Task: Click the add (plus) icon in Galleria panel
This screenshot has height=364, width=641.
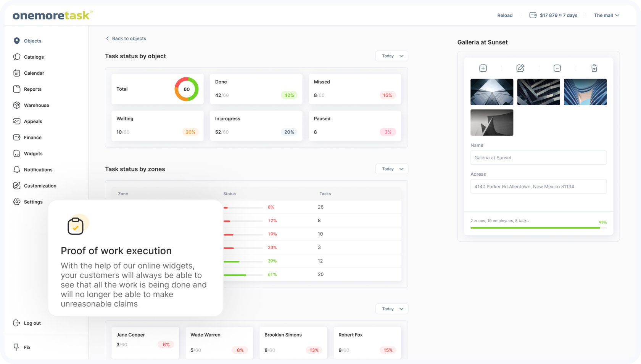Action: pyautogui.click(x=483, y=68)
